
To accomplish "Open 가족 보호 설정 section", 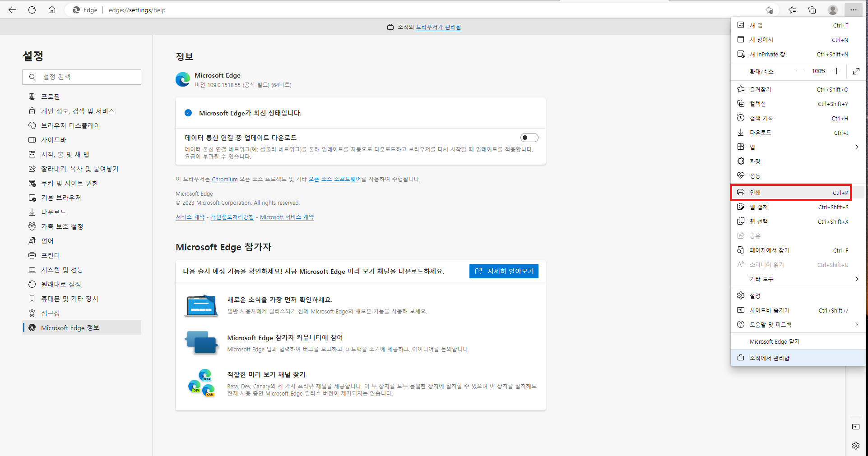I will pos(82,226).
